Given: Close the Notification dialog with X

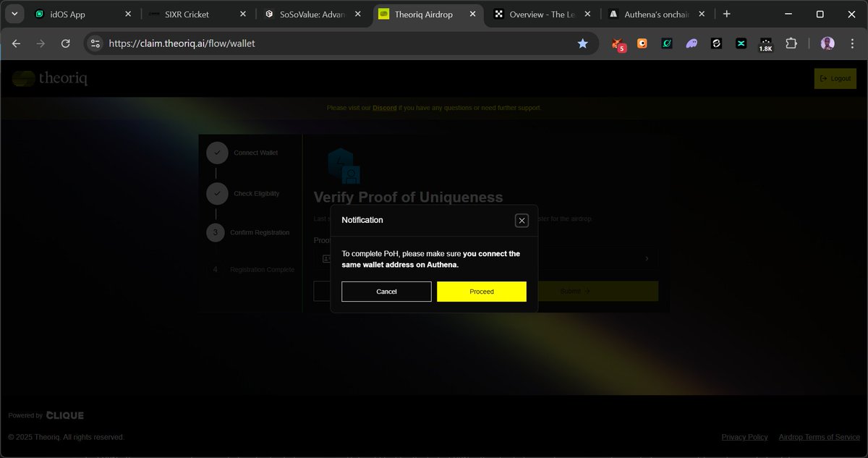Looking at the screenshot, I should tap(522, 221).
